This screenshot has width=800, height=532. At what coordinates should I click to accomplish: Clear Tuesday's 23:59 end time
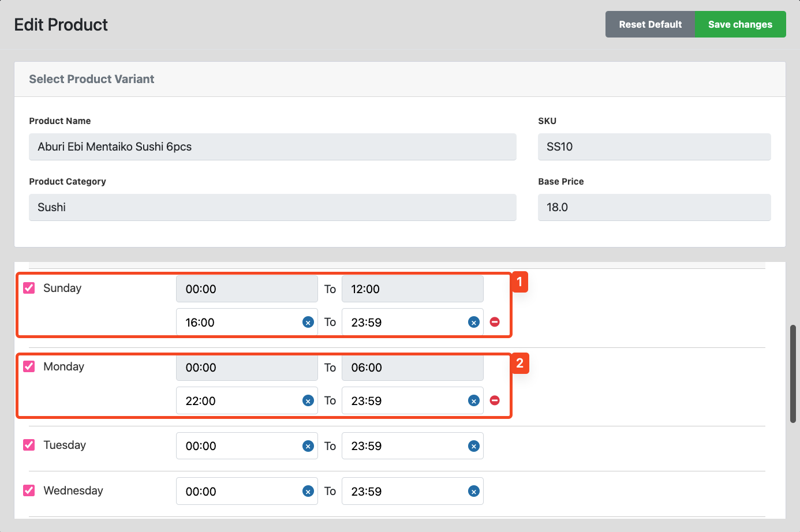(474, 446)
